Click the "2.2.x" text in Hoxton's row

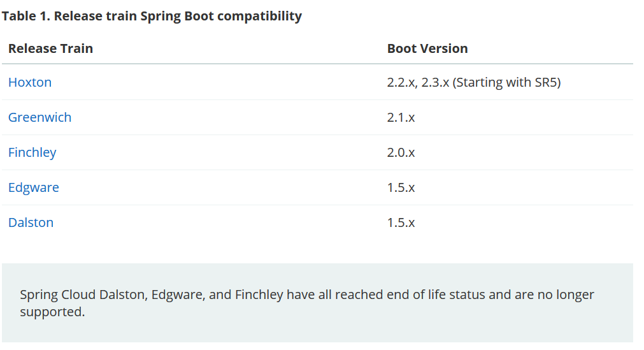point(402,82)
